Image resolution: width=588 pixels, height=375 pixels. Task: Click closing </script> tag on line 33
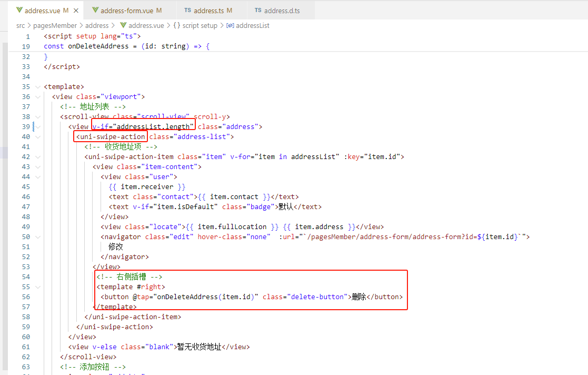click(x=62, y=66)
